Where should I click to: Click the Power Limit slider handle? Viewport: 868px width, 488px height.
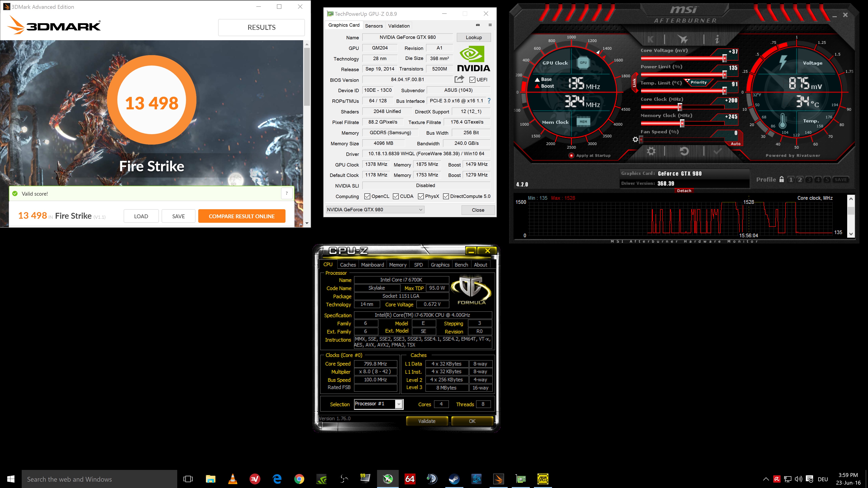(724, 74)
